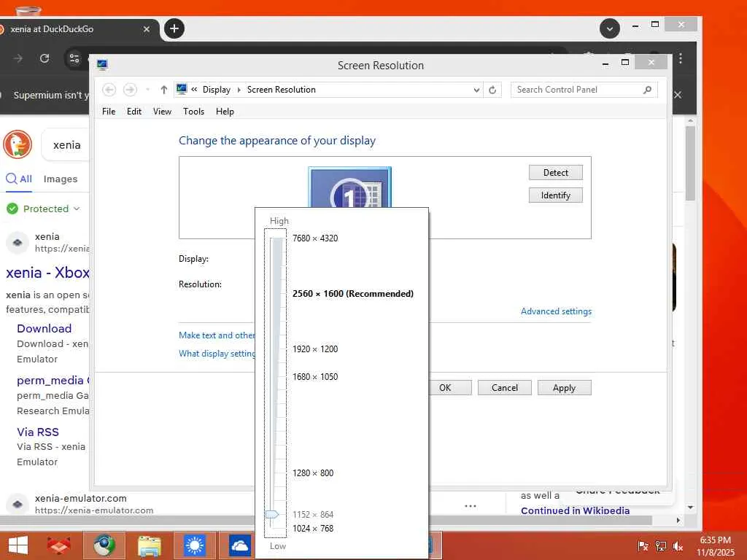
Task: Expand the Protected dropdown in DuckDuckGo
Action: pyautogui.click(x=77, y=209)
